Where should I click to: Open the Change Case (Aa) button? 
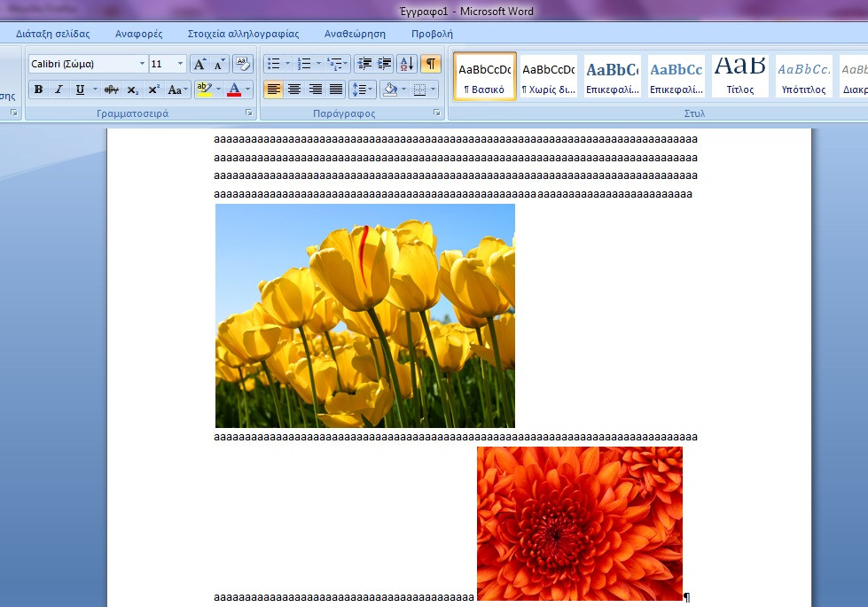coord(177,89)
